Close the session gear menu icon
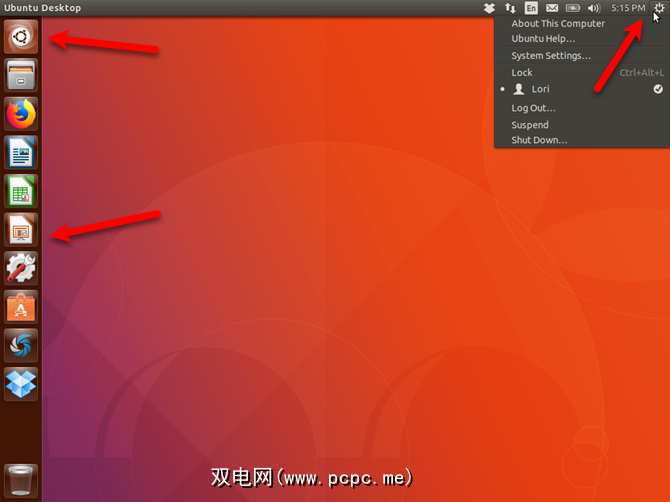The height and width of the screenshot is (502, 670). coord(659,8)
